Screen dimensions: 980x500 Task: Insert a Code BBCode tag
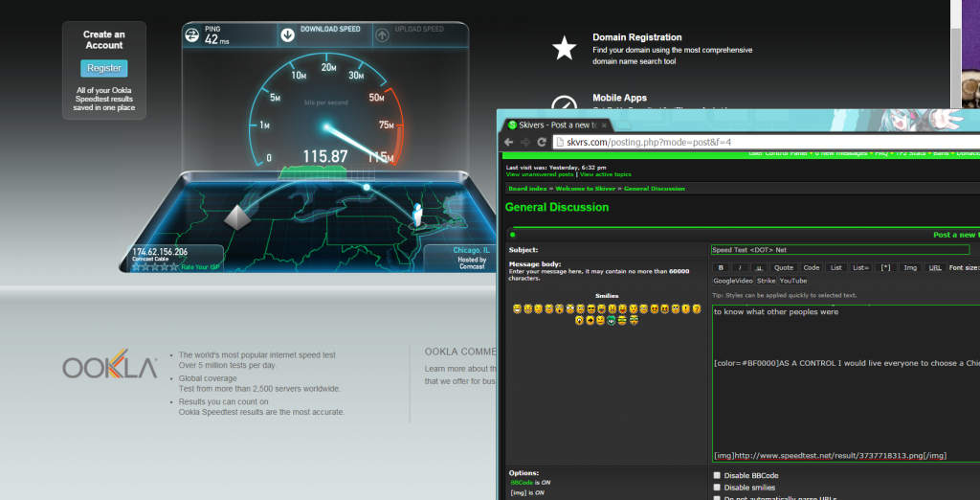click(812, 267)
